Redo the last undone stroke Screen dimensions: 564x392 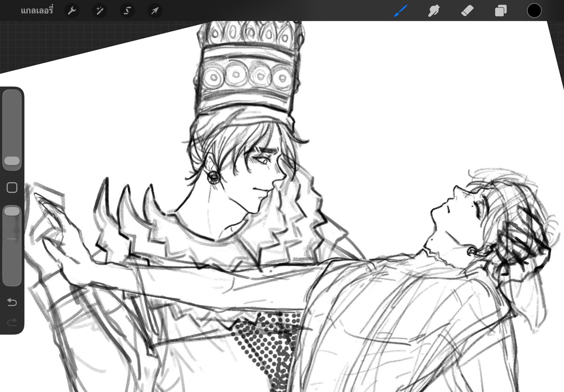(x=12, y=322)
